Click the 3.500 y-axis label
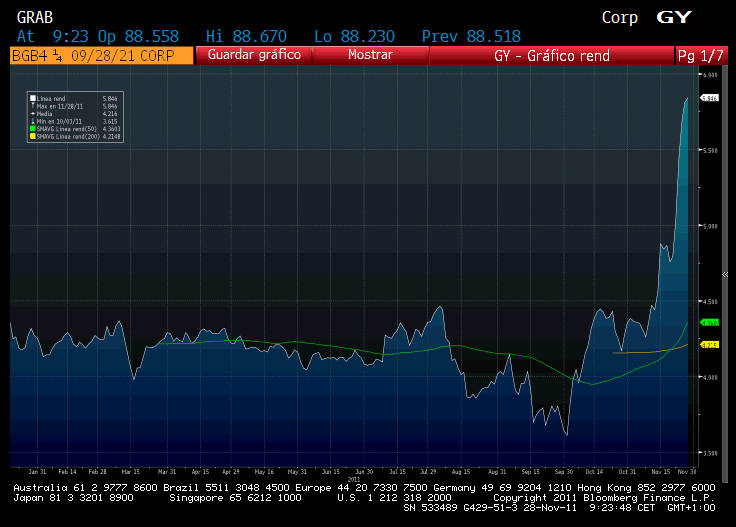Image resolution: width=736 pixels, height=527 pixels. pos(710,453)
